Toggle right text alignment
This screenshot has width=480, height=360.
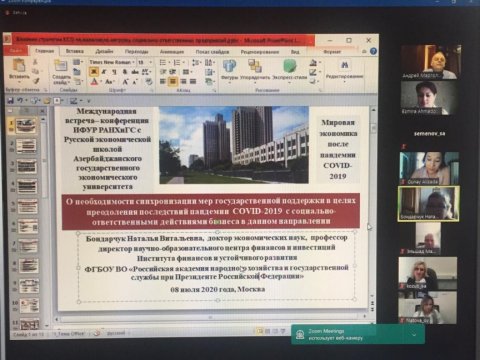click(x=183, y=81)
